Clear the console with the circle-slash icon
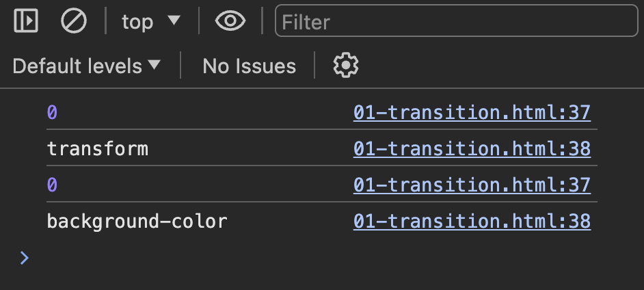The image size is (644, 290). click(x=73, y=22)
